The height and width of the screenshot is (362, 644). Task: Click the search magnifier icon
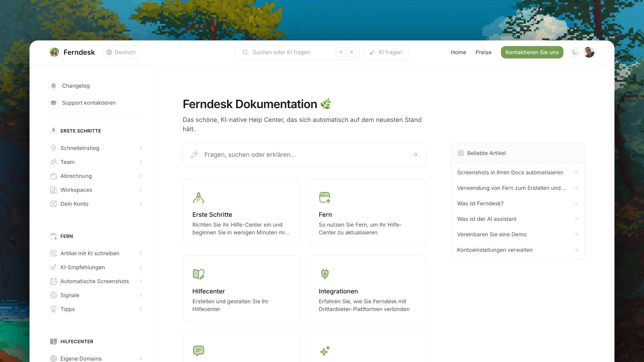click(x=245, y=52)
